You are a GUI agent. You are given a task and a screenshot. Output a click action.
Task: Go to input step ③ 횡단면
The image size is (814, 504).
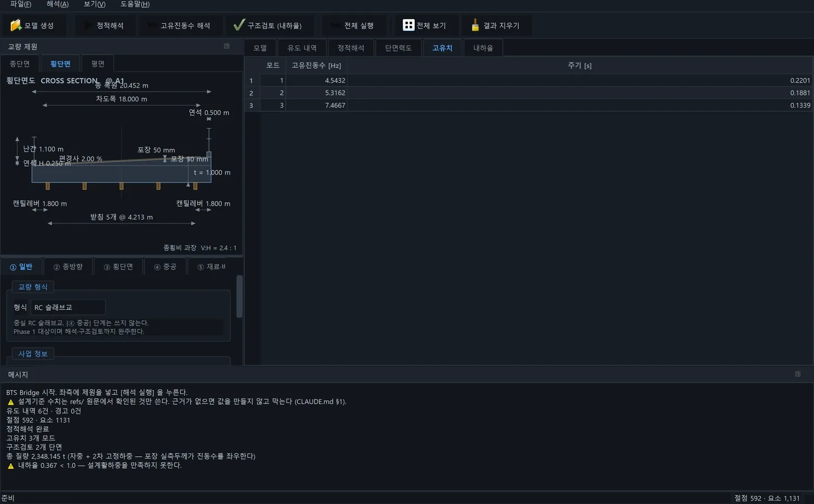[x=118, y=266]
